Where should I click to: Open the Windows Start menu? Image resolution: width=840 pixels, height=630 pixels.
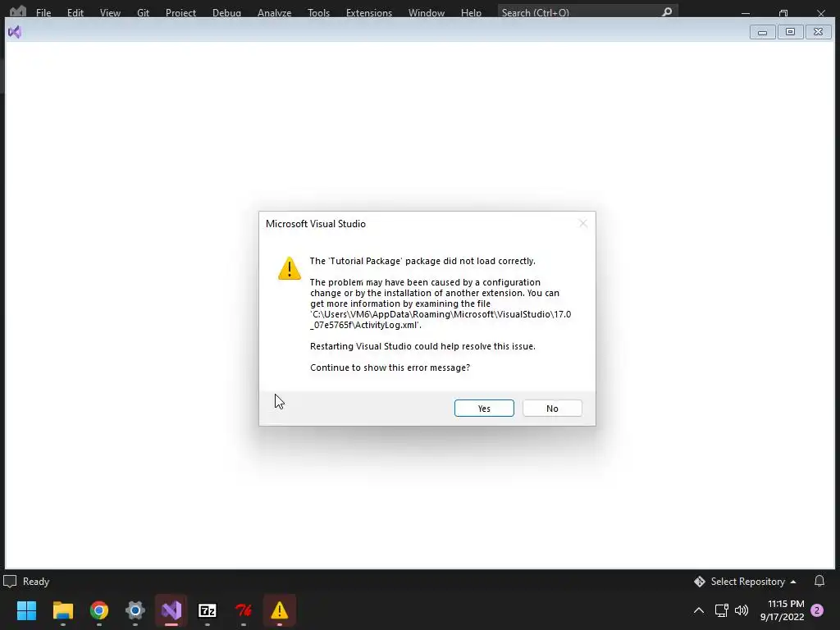coord(27,610)
